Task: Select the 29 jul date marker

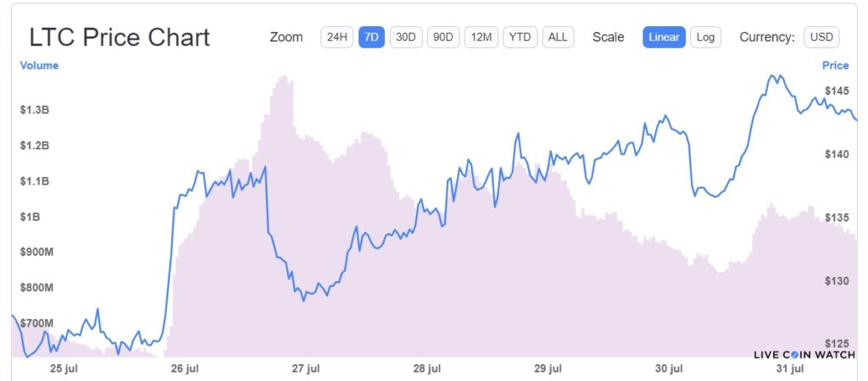Action: (x=548, y=369)
